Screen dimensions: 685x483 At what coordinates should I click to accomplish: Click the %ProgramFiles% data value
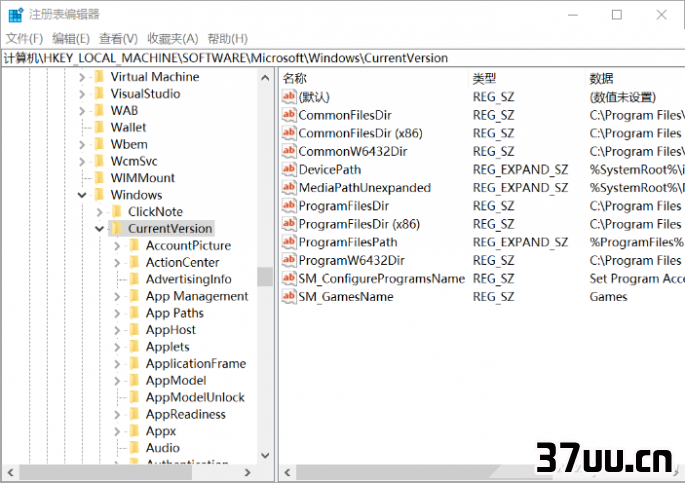[637, 242]
